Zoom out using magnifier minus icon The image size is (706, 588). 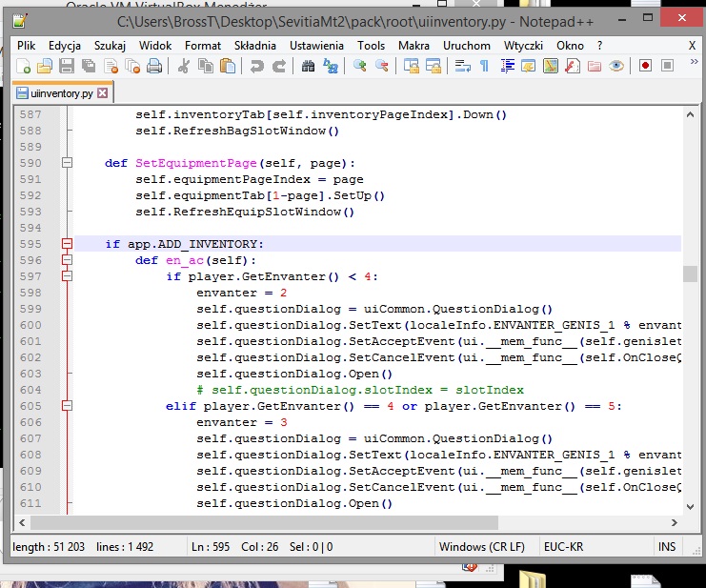click(x=381, y=66)
